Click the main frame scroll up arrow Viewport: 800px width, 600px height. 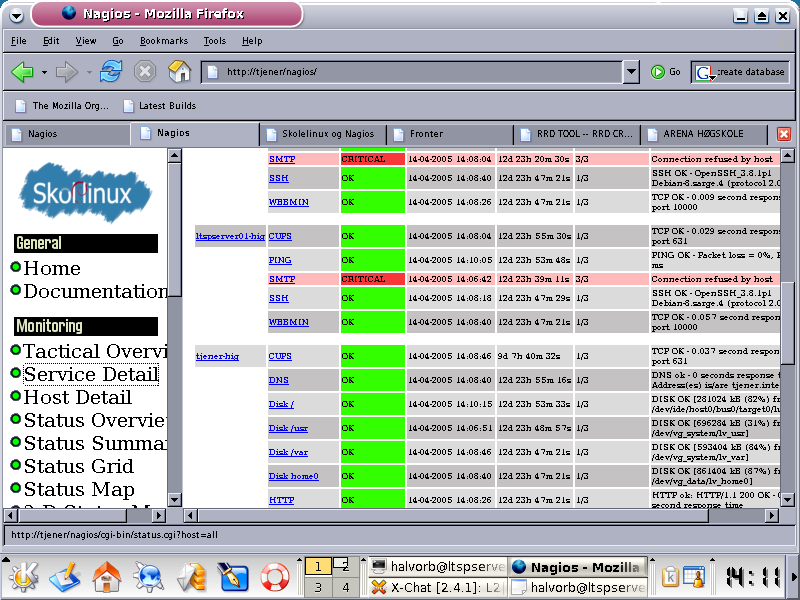787,156
